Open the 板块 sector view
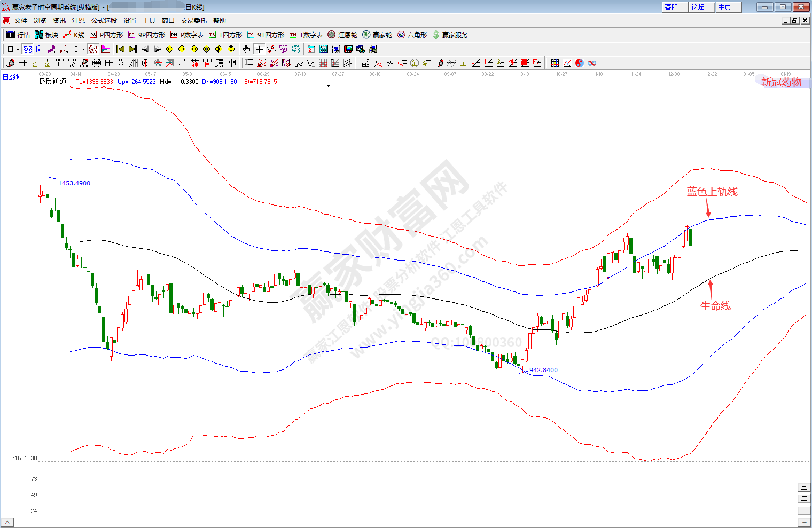Image resolution: width=812 pixels, height=528 pixels. click(x=46, y=35)
